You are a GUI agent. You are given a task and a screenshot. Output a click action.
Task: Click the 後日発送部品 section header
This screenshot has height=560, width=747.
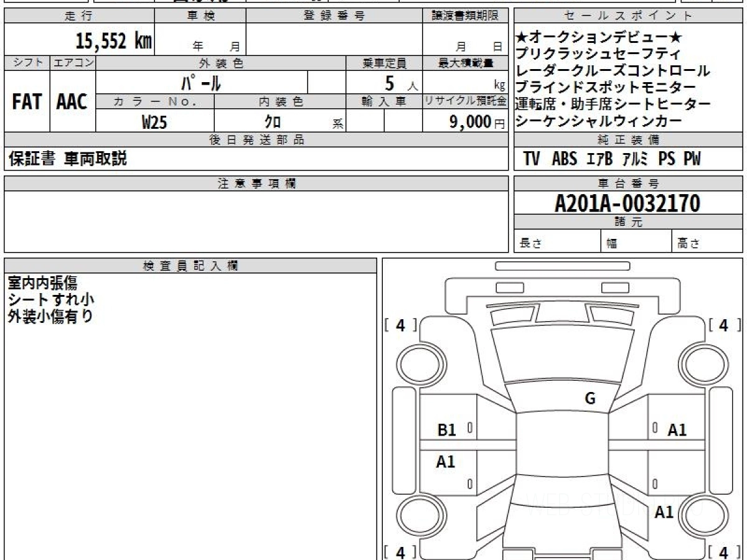point(256,140)
